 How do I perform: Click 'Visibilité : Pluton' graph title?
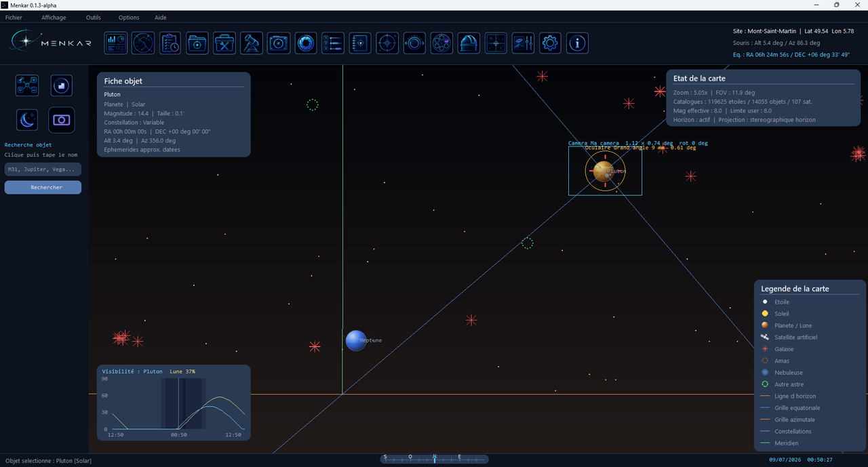(132, 371)
